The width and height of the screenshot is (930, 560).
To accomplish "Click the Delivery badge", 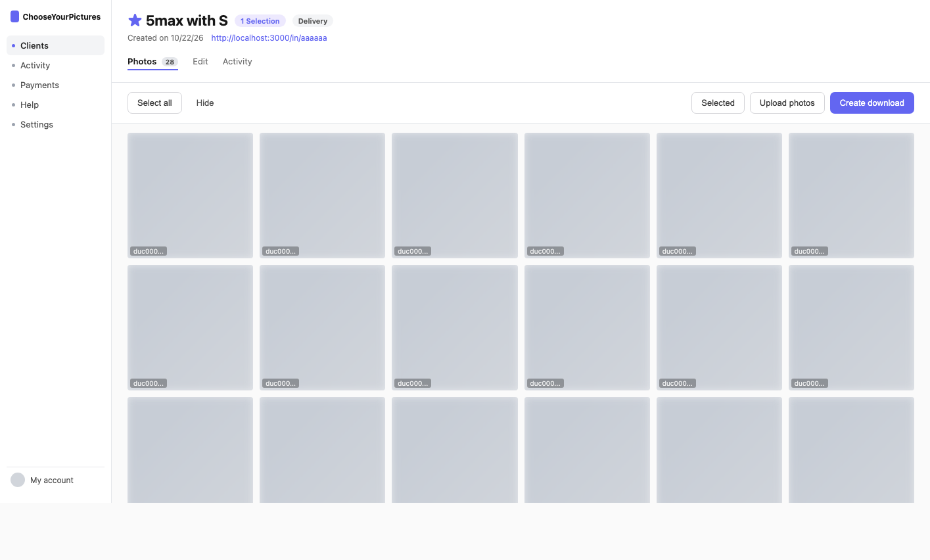I will coord(313,21).
